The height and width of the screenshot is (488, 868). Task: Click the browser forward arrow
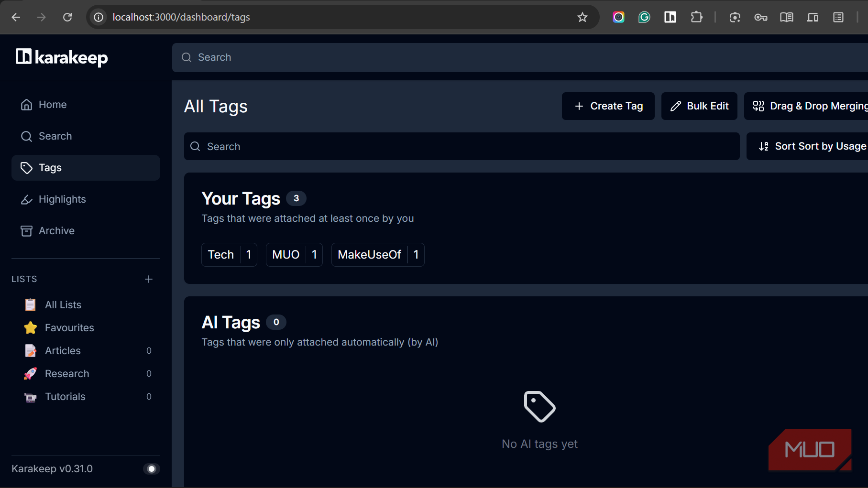tap(42, 17)
